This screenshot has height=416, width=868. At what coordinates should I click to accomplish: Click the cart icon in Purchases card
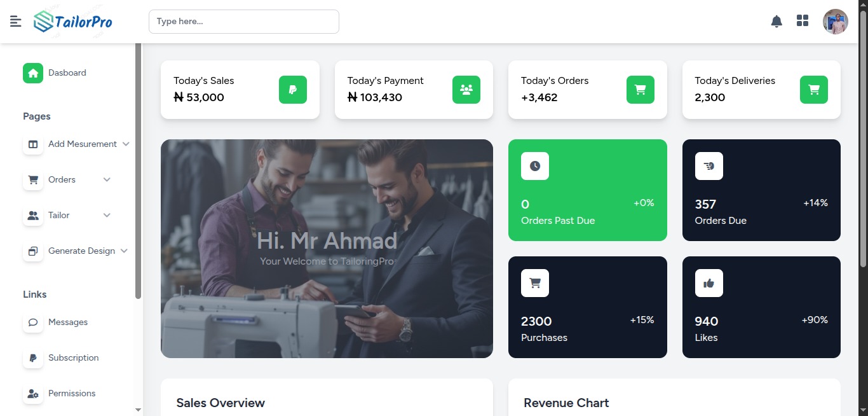535,283
